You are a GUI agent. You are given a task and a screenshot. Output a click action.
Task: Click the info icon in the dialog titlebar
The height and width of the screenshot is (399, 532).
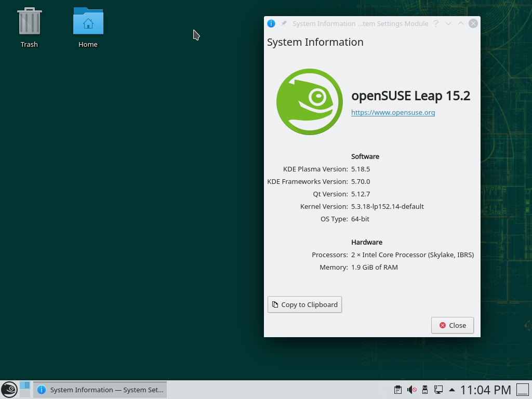click(x=271, y=23)
